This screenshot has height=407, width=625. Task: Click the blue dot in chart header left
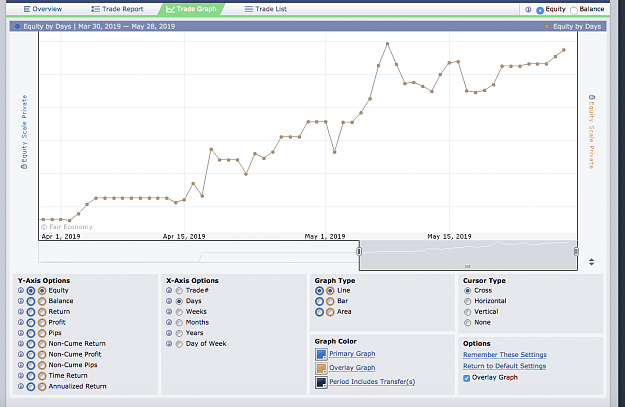click(17, 26)
